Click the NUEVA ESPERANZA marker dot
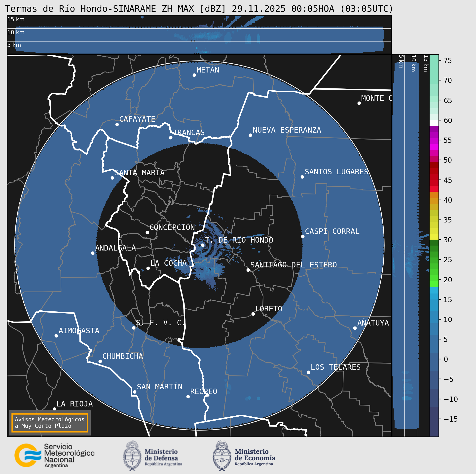Screen dimensions: 476x474 [x=250, y=135]
